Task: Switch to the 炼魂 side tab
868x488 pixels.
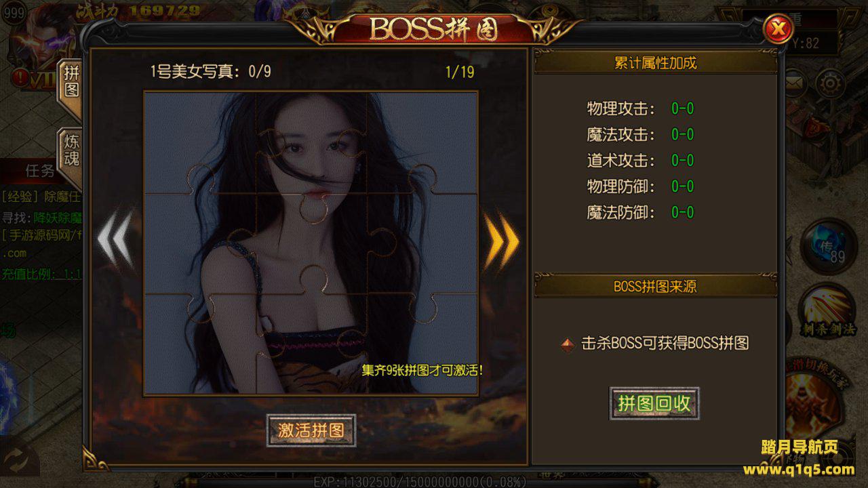Action: [x=71, y=150]
